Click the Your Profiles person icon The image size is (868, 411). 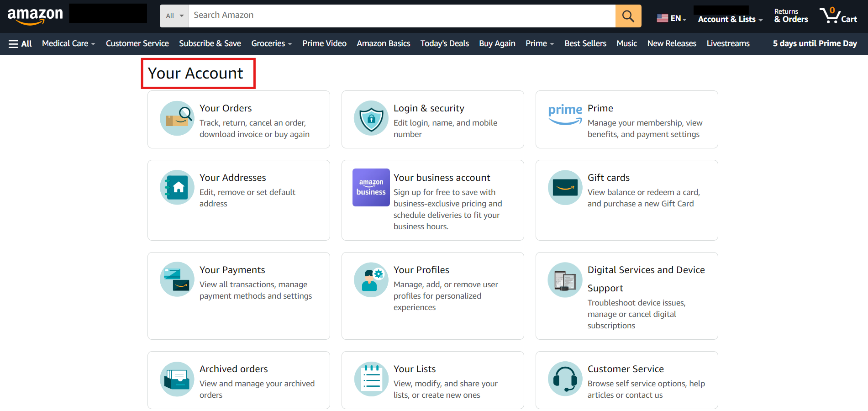pyautogui.click(x=371, y=279)
